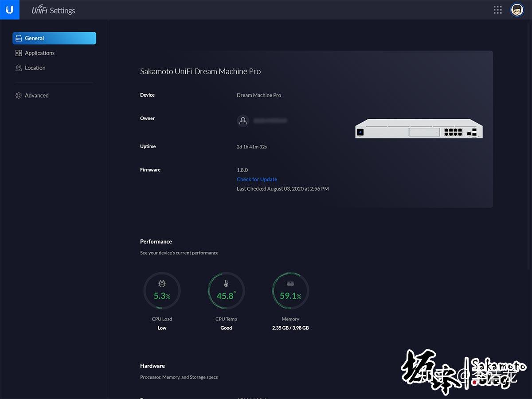
Task: Click the Applications grid icon in sidebar
Action: (19, 53)
